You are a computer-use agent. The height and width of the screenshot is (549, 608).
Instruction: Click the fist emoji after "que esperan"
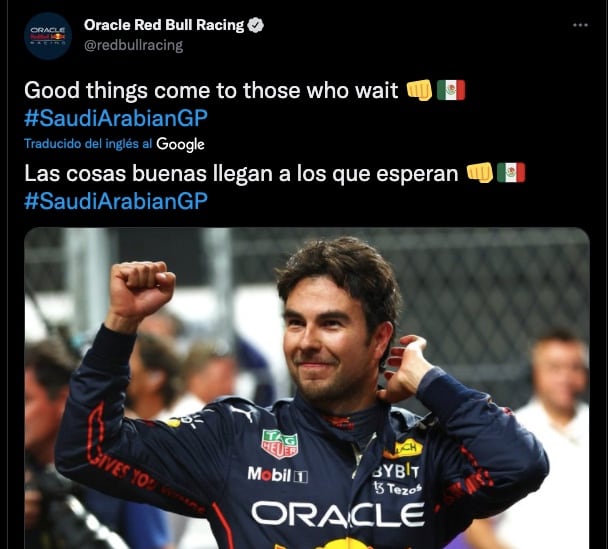[480, 173]
